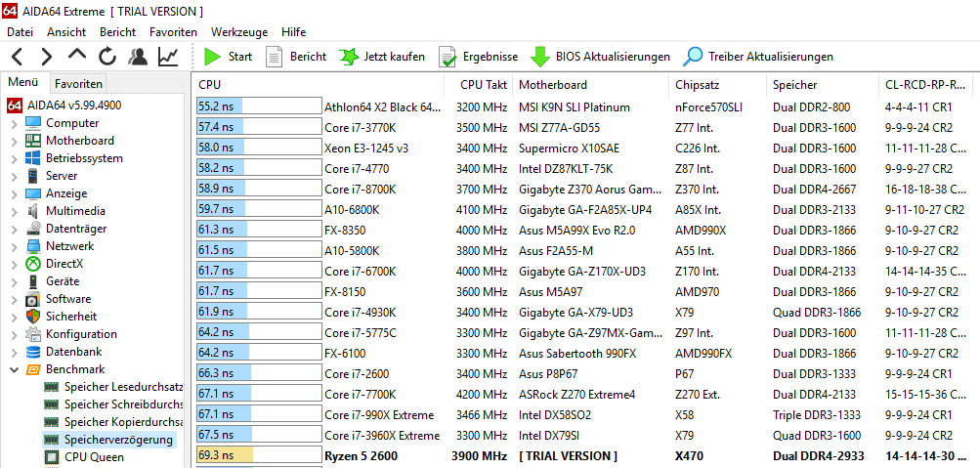This screenshot has width=980, height=468.
Task: Expand the Betriebssystem tree node
Action: click(15, 158)
